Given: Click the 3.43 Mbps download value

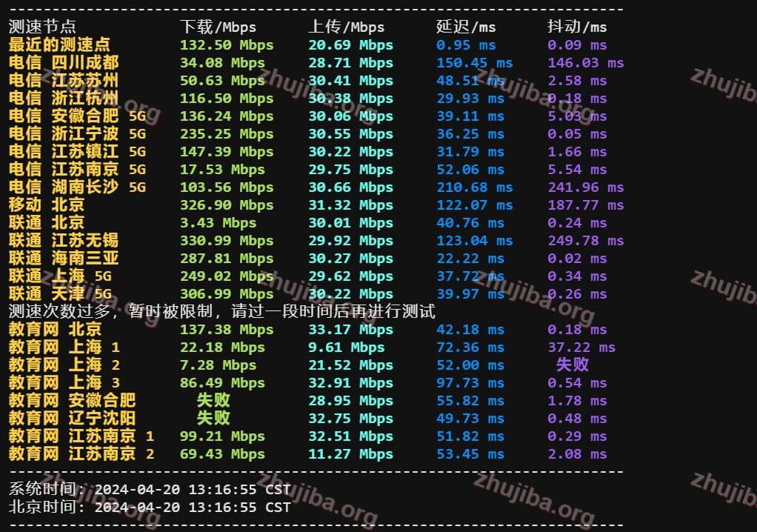Looking at the screenshot, I should pos(218,222).
